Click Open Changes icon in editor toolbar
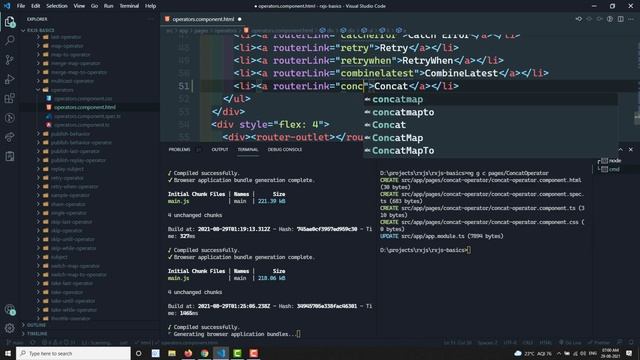The width and height of the screenshot is (640, 360). [578, 19]
